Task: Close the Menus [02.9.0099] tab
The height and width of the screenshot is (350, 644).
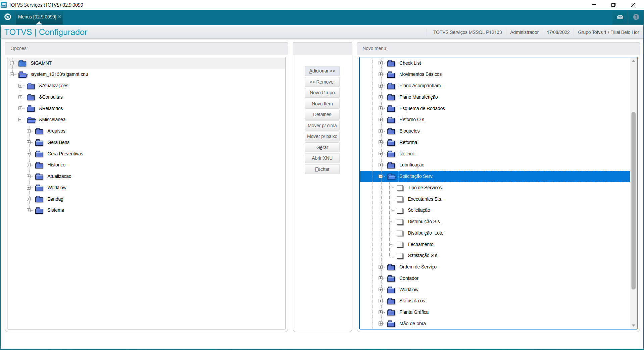Action: (x=60, y=16)
